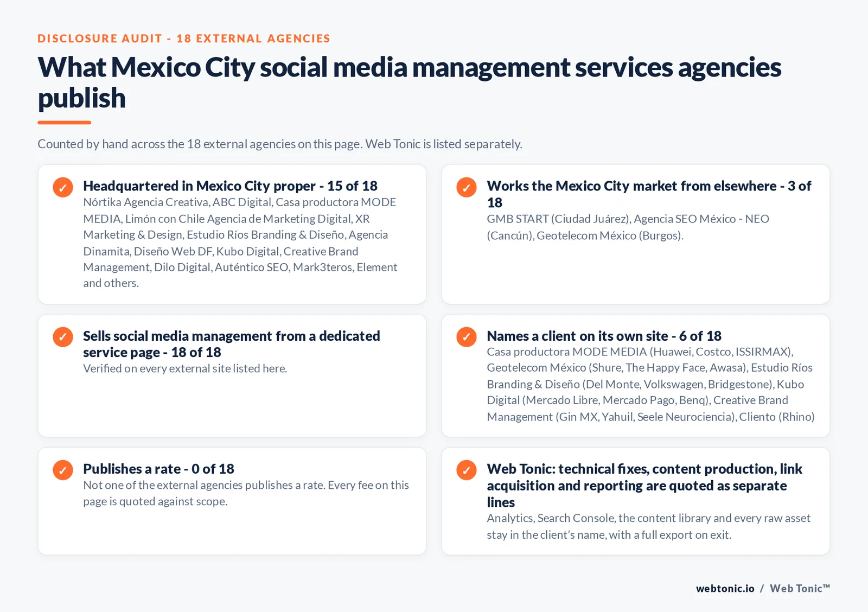Click the heading 'Headquartered in Mexico City proper - 15 of 18'
Image resolution: width=868 pixels, height=612 pixels.
pyautogui.click(x=230, y=186)
